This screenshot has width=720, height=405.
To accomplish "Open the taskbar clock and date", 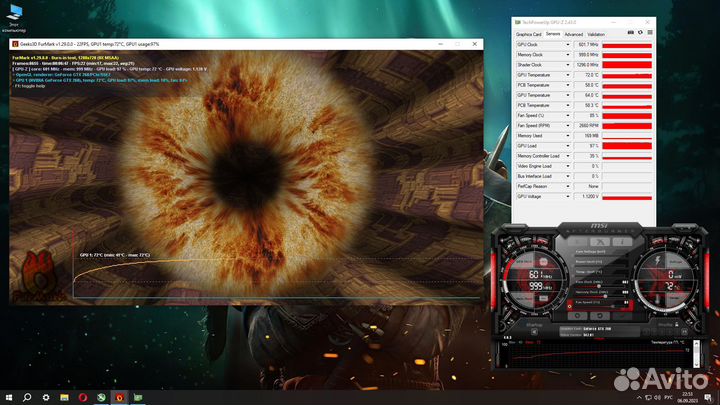I will click(687, 397).
